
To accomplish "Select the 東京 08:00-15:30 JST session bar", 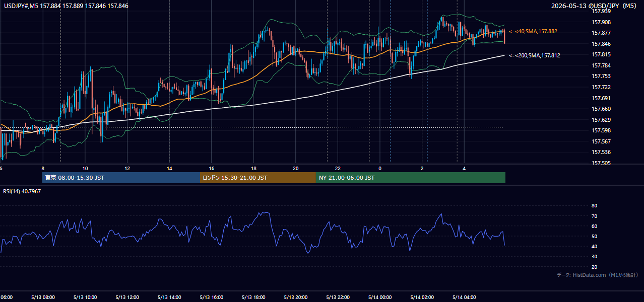I will [121, 178].
